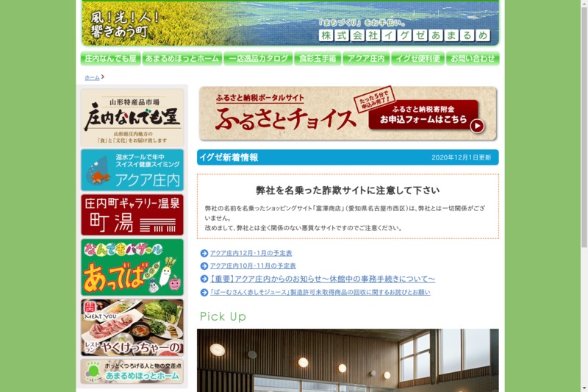Image resolution: width=588 pixels, height=392 pixels.
Task: Select 庄内なんでも屋 in the navigation bar
Action: [110, 58]
